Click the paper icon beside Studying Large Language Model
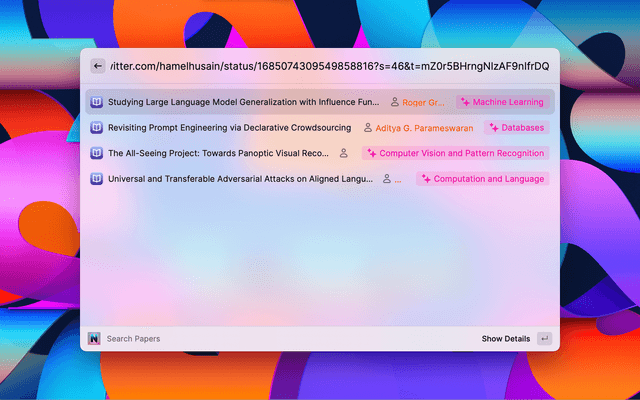 [97, 102]
